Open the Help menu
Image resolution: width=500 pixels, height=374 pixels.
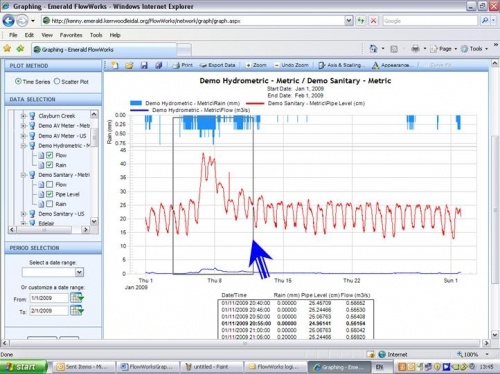115,35
